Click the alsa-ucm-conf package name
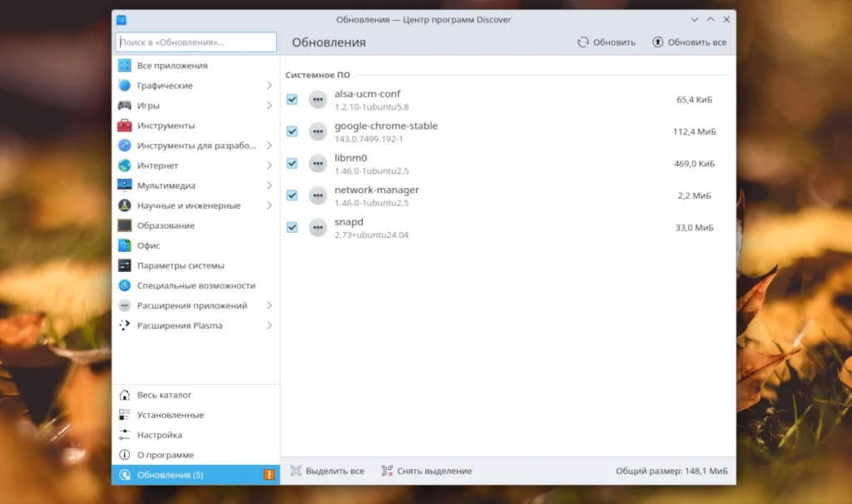Viewport: 852px width, 504px height. (x=367, y=94)
